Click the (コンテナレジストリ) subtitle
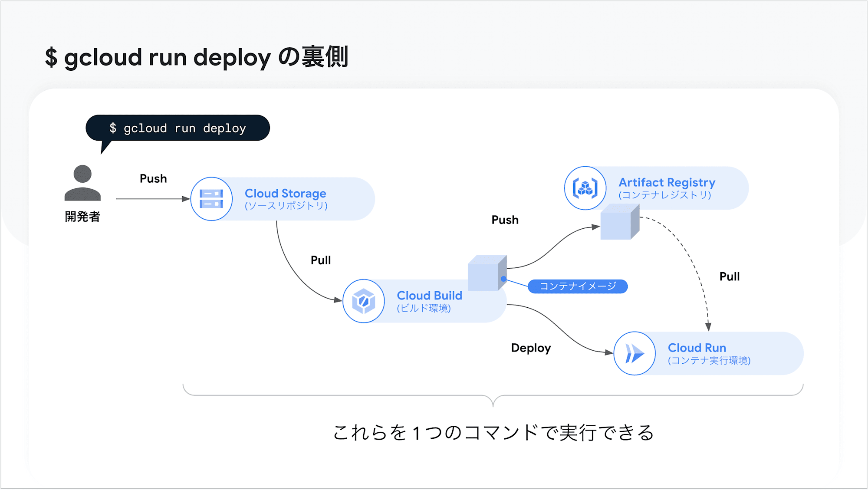 [x=665, y=195]
